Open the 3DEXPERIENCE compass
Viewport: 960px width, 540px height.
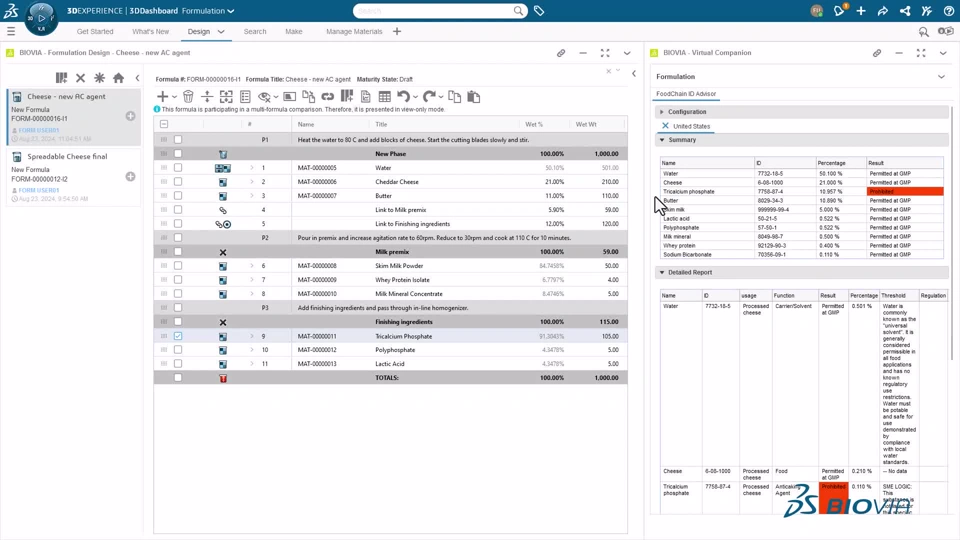(41, 17)
